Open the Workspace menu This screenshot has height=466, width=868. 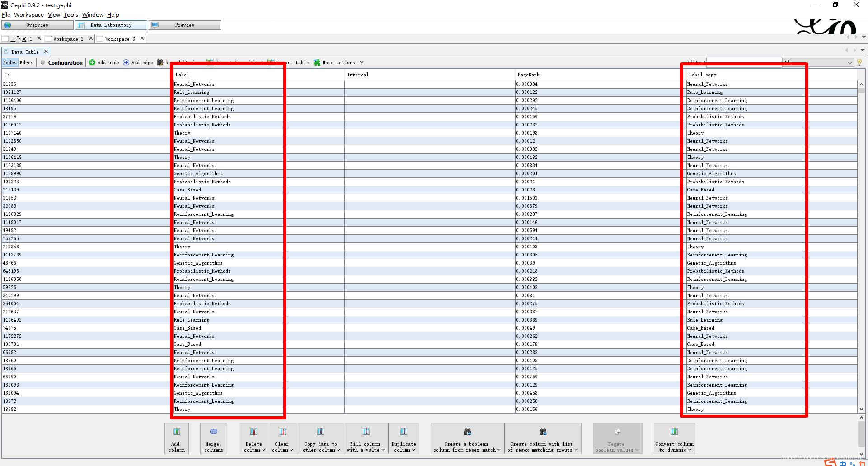tap(29, 15)
